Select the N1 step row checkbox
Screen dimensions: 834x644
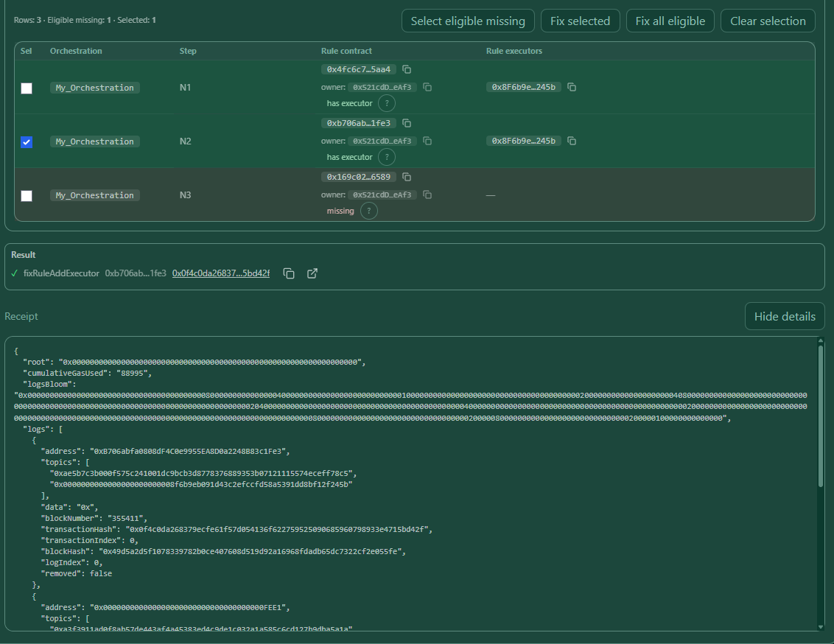pyautogui.click(x=27, y=88)
